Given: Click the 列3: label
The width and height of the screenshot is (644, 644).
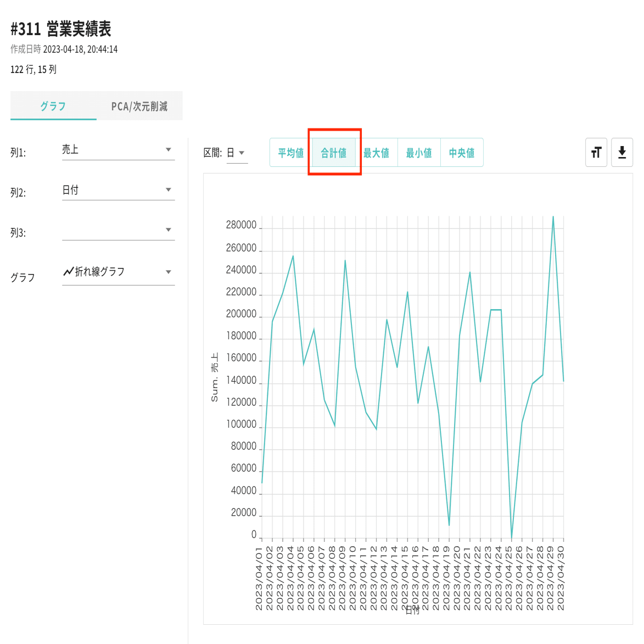Looking at the screenshot, I should coord(18,233).
